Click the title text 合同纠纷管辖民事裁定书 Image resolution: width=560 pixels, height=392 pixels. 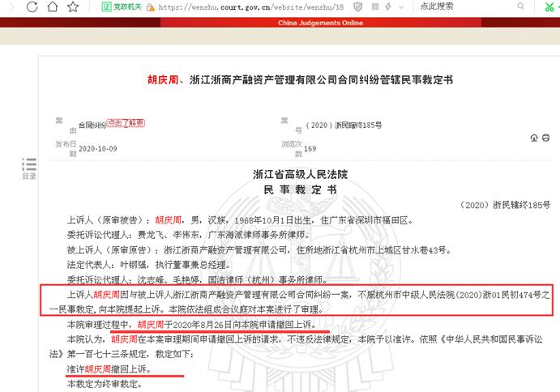[x=395, y=79]
